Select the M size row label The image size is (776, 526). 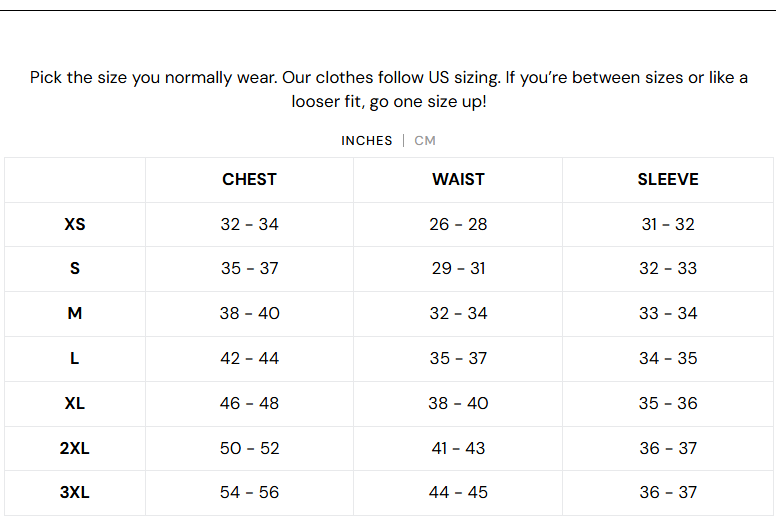point(75,313)
